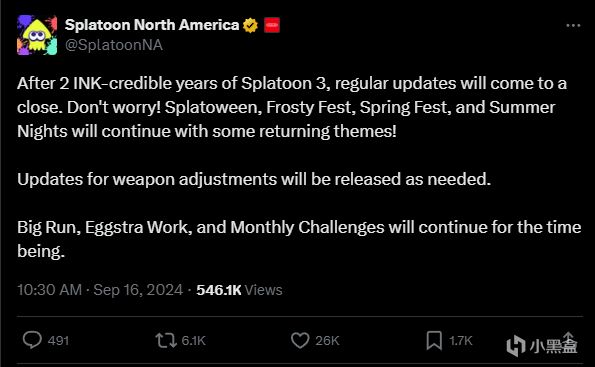The image size is (595, 367).
Task: Click the repost arrows icon
Action: tap(166, 340)
